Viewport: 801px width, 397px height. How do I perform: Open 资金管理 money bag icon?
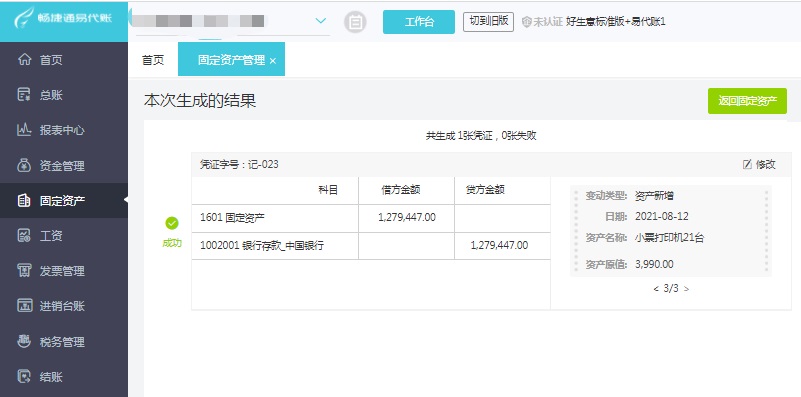(x=24, y=166)
